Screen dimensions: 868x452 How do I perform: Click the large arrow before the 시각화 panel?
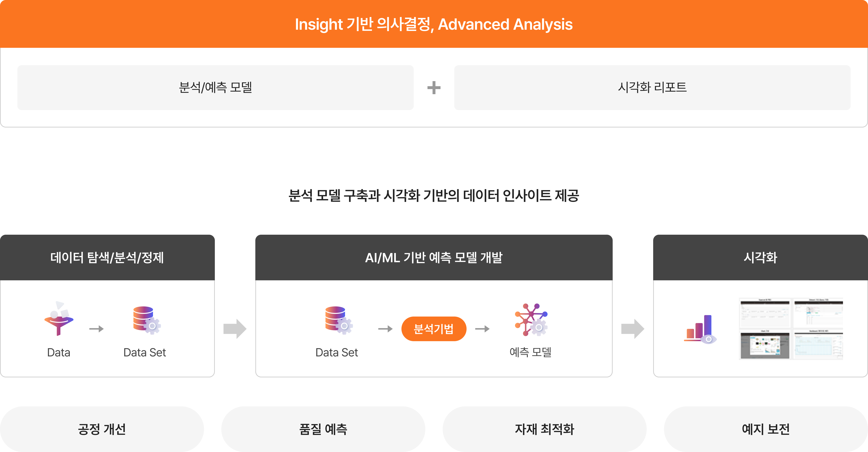[633, 328]
